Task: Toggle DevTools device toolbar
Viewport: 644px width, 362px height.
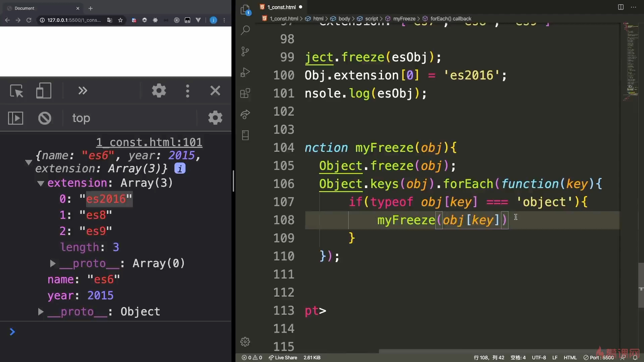Action: pos(44,91)
